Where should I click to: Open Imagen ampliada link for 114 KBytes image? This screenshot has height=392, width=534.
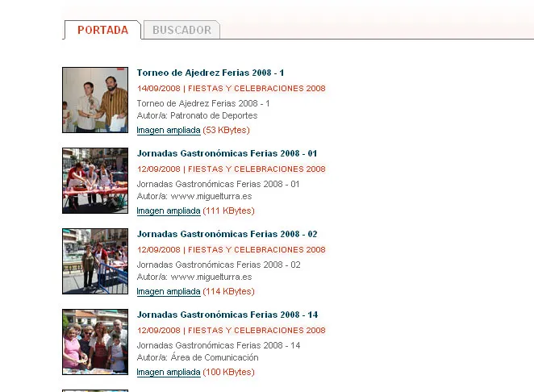click(169, 291)
